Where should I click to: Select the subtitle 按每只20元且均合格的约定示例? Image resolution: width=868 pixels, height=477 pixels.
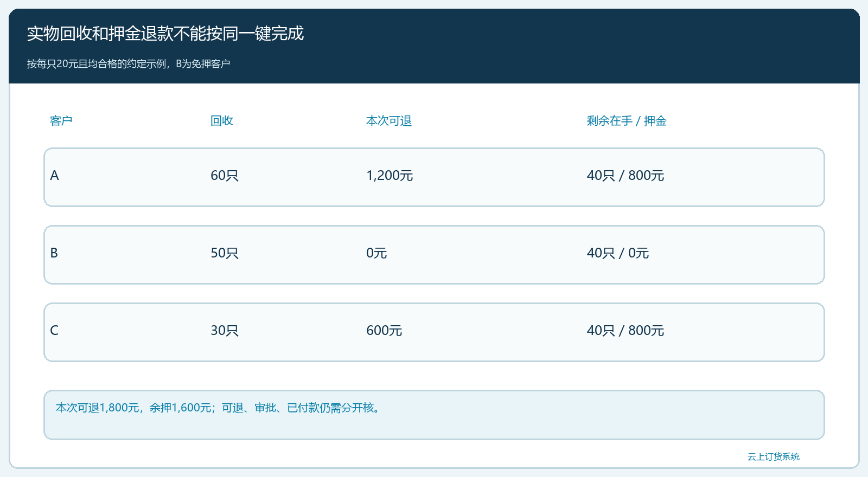97,64
